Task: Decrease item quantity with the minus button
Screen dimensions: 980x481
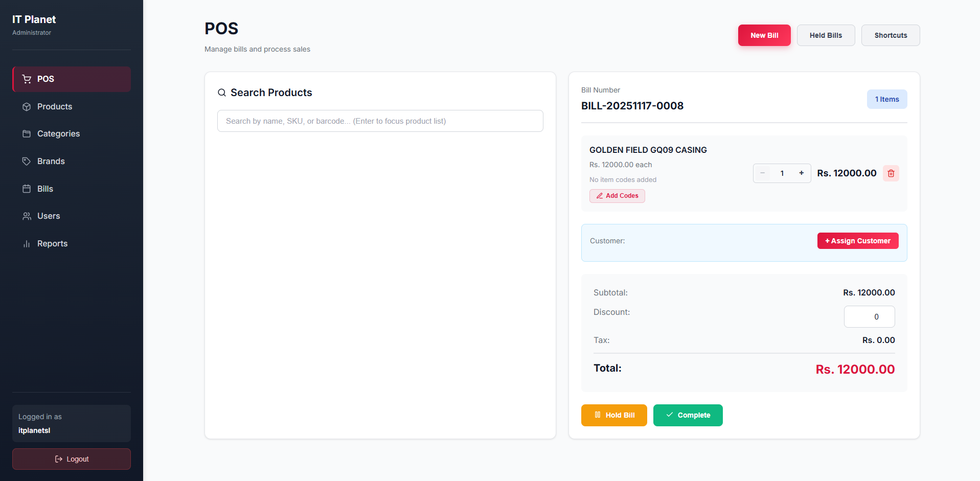Action: tap(762, 173)
